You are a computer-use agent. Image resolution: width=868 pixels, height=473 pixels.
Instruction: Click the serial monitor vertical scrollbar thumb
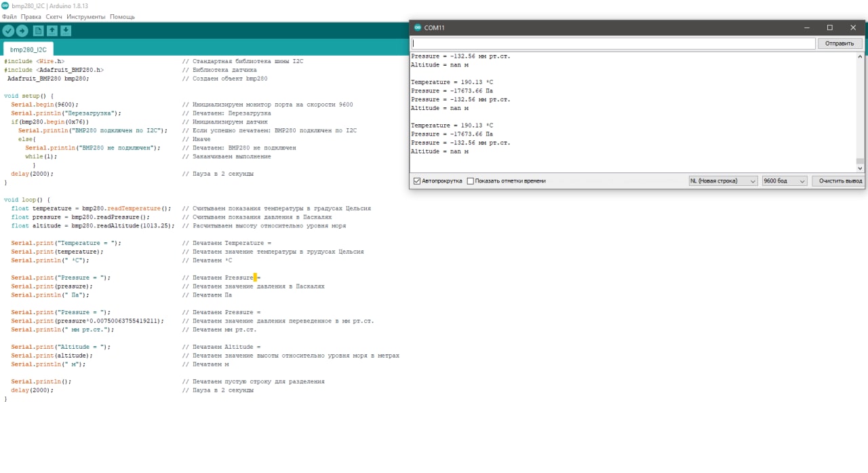point(860,161)
